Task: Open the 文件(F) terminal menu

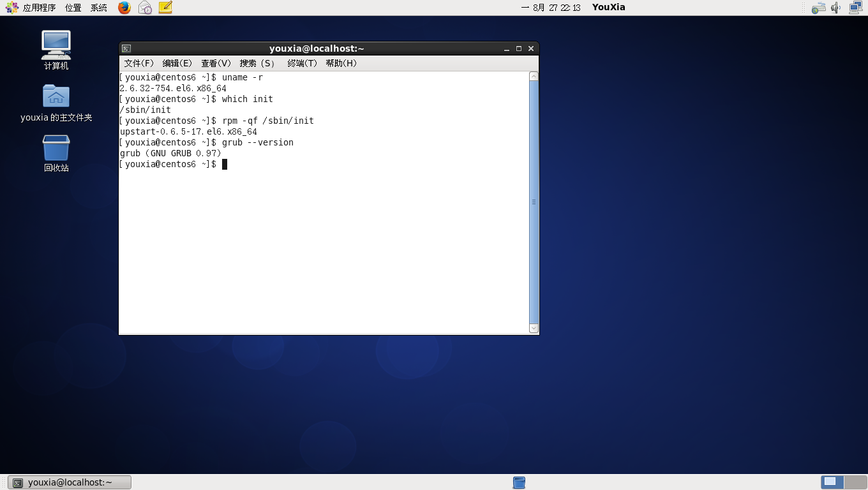Action: [x=138, y=63]
